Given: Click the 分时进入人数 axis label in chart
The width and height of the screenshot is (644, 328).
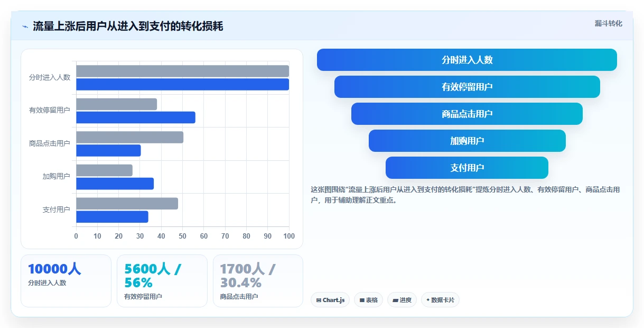Looking at the screenshot, I should [x=50, y=77].
